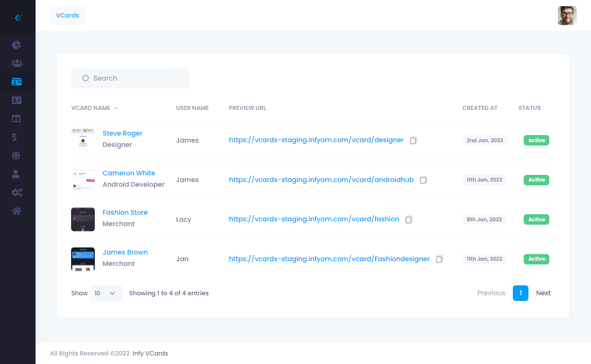This screenshot has width=591, height=364.
Task: Copy the designer vcard preview URL
Action: point(413,140)
